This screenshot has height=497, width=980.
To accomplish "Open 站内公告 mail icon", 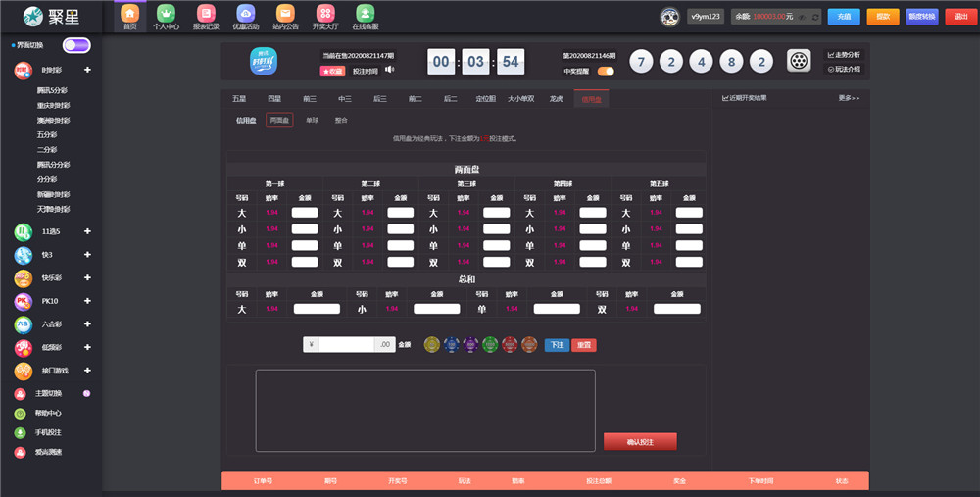I will [285, 14].
